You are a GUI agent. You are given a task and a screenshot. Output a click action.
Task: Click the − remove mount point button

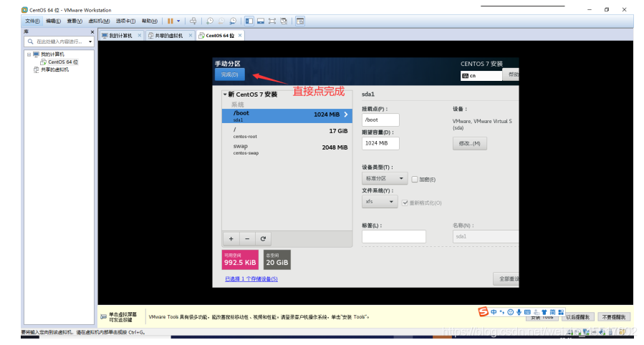pos(247,239)
